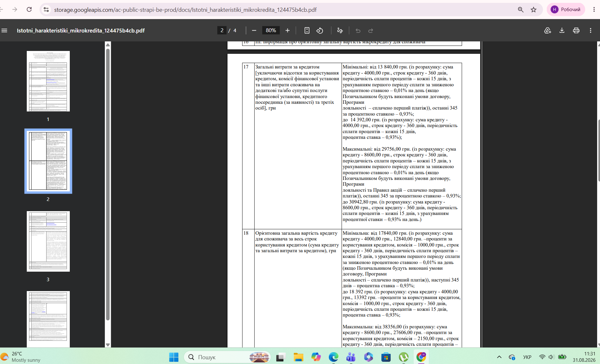The width and height of the screenshot is (600, 364).
Task: Reload the PDF page
Action: point(29,10)
